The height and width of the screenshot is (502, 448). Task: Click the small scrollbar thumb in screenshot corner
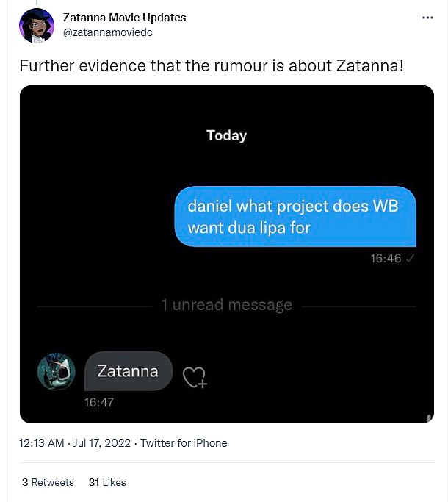pyautogui.click(x=429, y=418)
